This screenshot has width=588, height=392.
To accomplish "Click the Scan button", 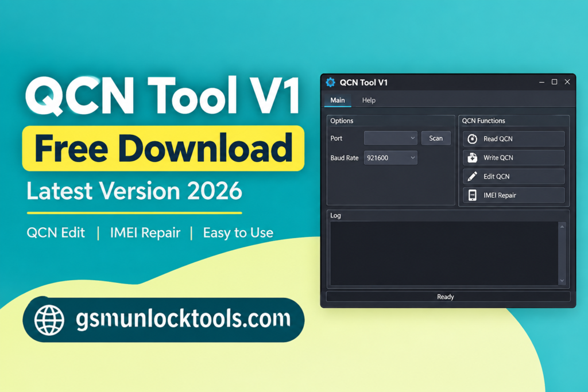I will coord(436,138).
